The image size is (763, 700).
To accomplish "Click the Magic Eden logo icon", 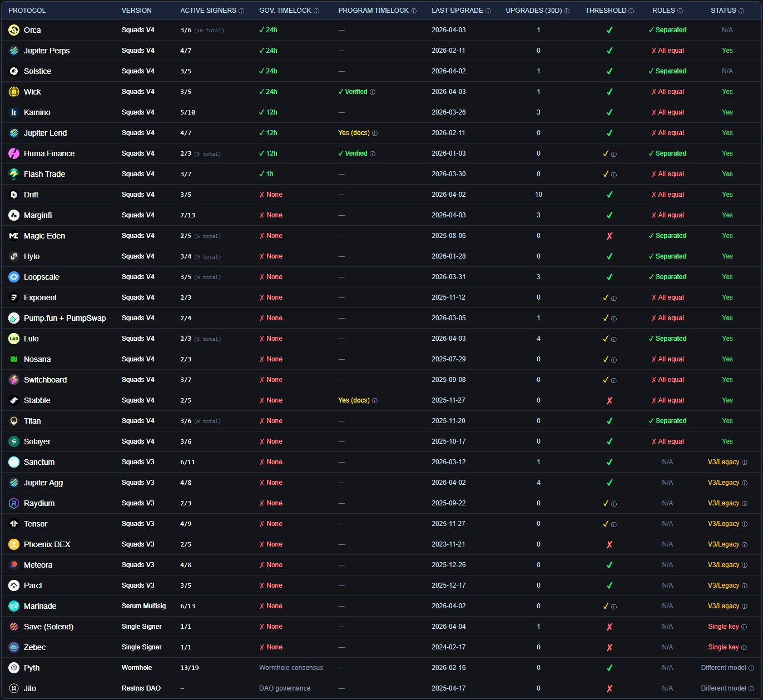I will (14, 236).
